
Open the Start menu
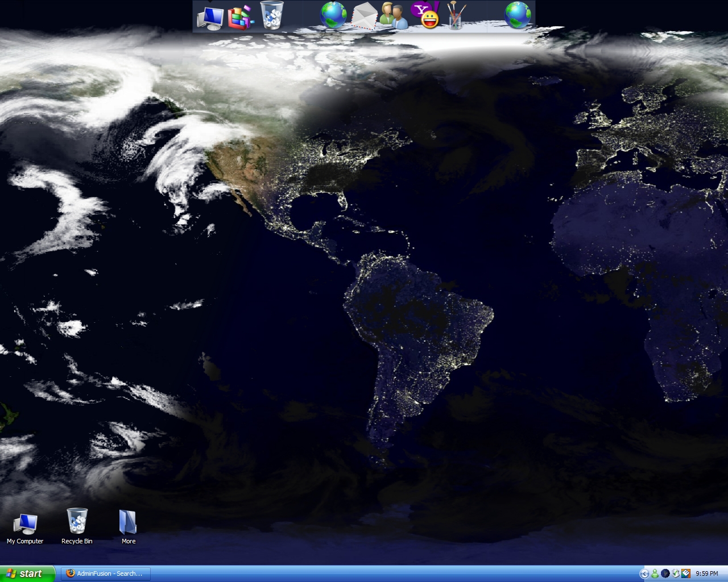click(28, 573)
